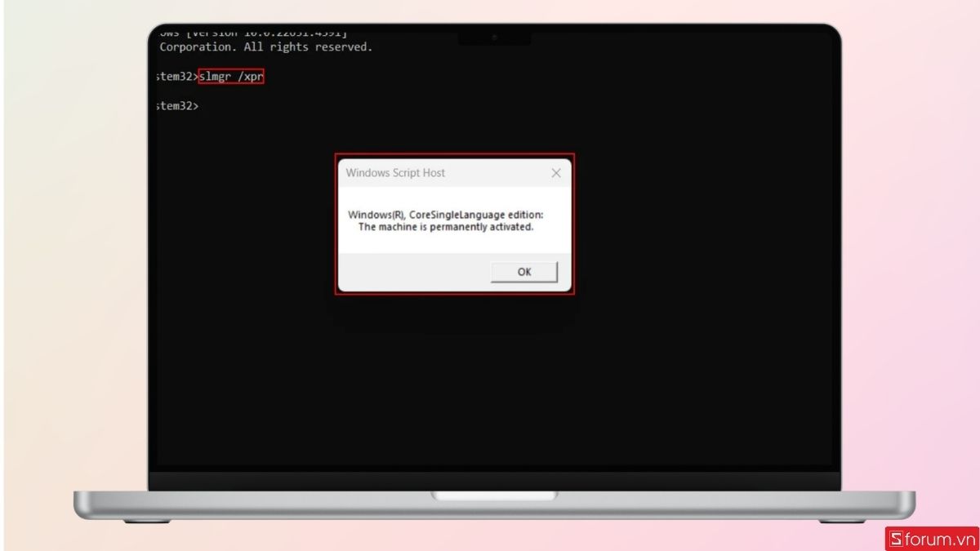Select the 'slmgr /xpr' command text
The width and height of the screenshot is (980, 551).
[232, 77]
